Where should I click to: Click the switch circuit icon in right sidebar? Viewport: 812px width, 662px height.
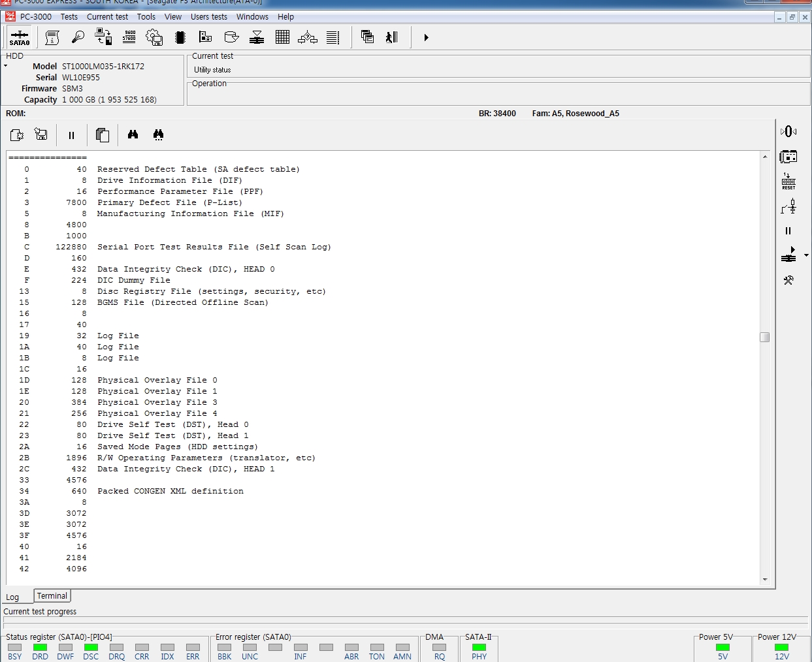(x=788, y=206)
